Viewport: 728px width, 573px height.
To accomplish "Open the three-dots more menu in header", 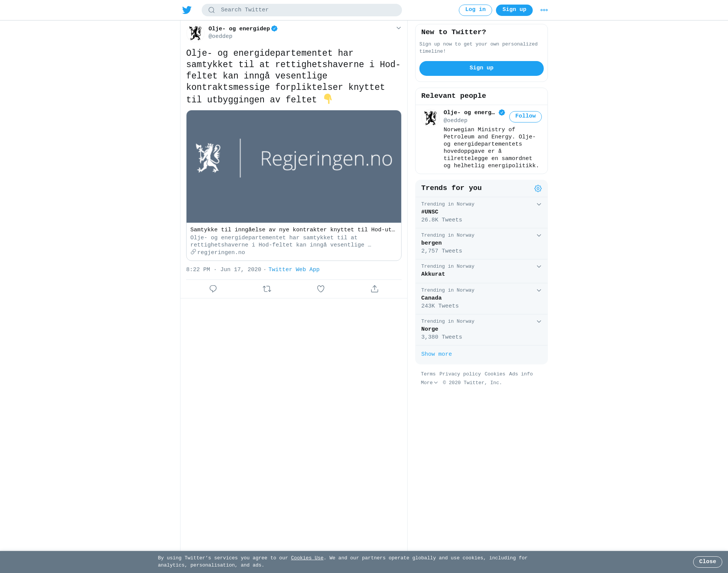I will [x=544, y=10].
